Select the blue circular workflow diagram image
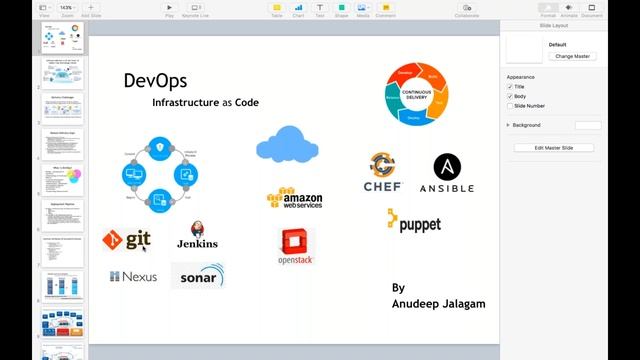The height and width of the screenshot is (360, 640). [x=160, y=175]
